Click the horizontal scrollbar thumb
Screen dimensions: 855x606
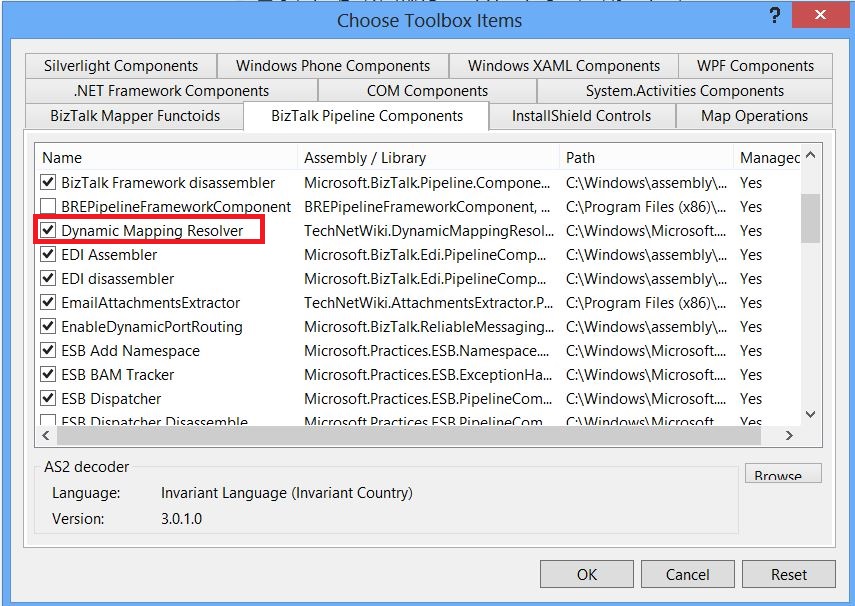[x=408, y=435]
